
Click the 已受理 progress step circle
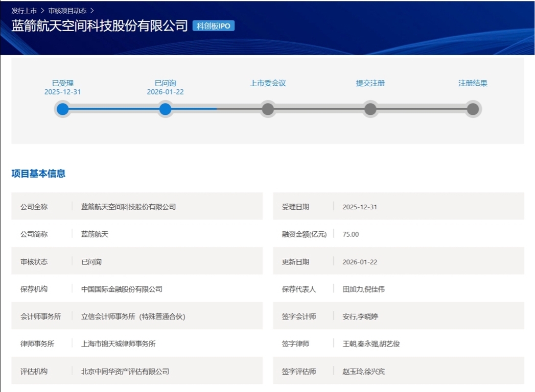(63, 109)
